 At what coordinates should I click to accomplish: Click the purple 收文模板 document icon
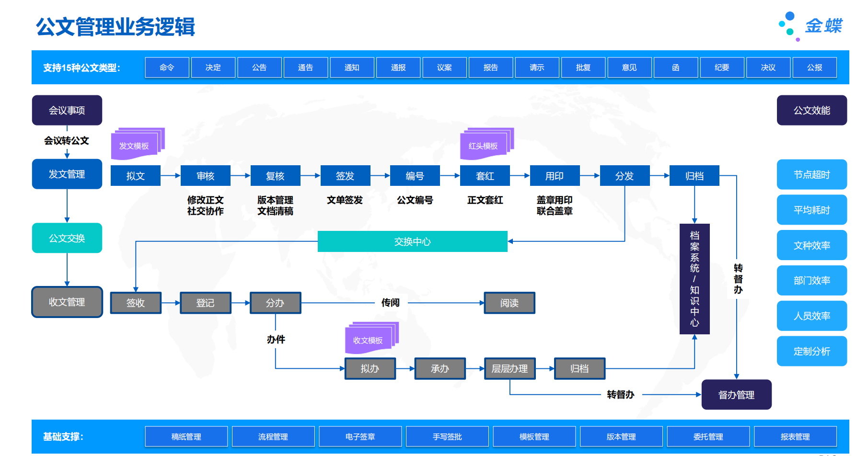click(369, 340)
